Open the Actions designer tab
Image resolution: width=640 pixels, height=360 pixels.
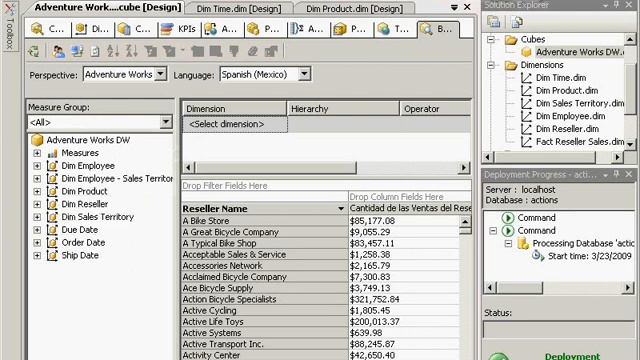point(222,29)
